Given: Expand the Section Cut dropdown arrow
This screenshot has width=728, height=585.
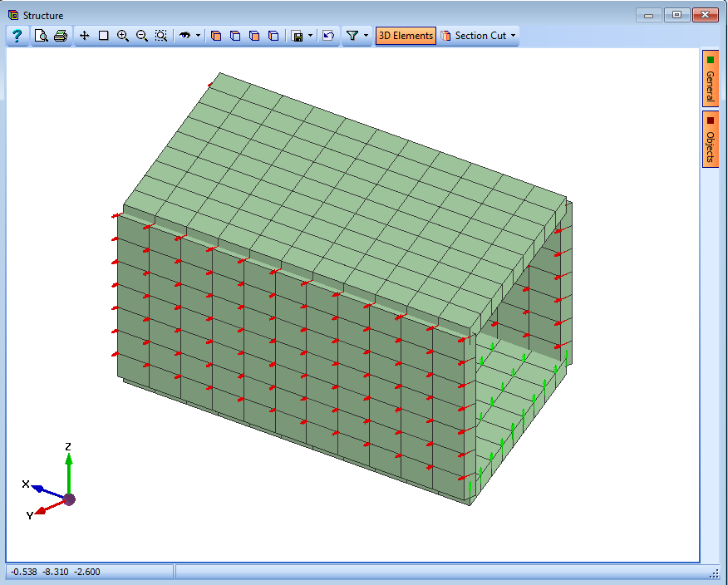Looking at the screenshot, I should pyautogui.click(x=513, y=36).
